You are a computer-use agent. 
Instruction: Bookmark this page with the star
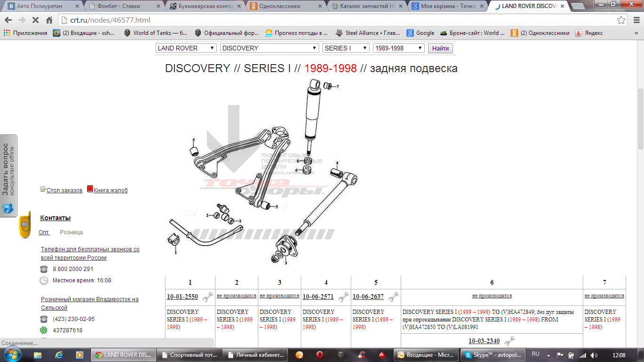(x=621, y=20)
